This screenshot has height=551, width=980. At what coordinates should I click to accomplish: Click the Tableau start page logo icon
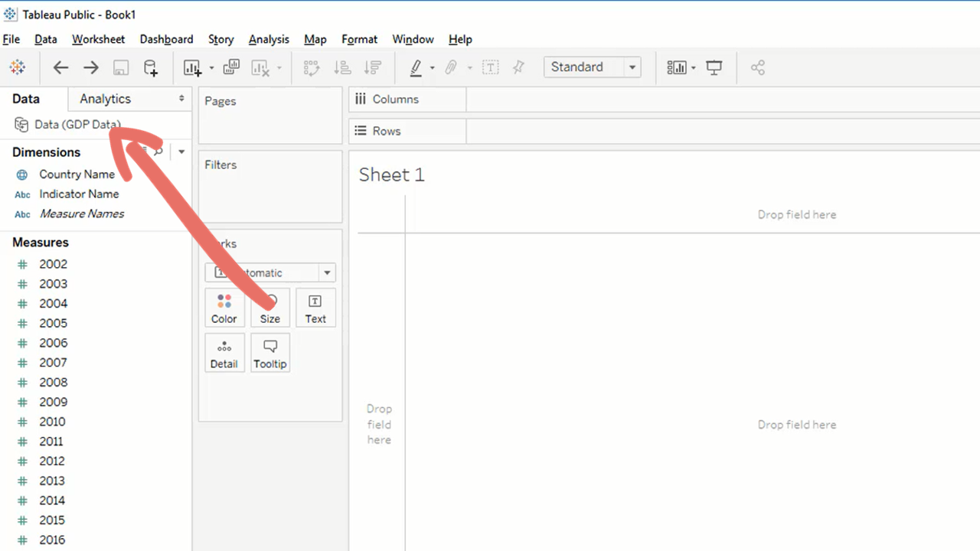(17, 67)
